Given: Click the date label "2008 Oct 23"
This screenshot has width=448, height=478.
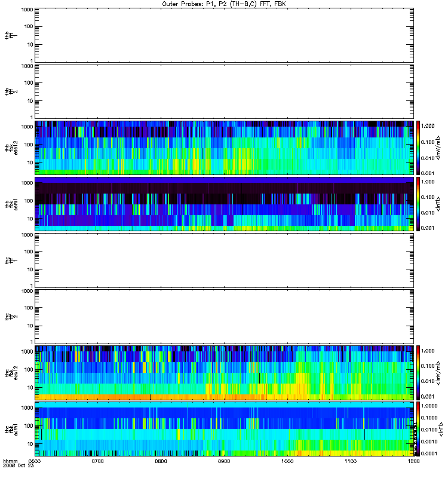Looking at the screenshot, I should click(x=19, y=465).
